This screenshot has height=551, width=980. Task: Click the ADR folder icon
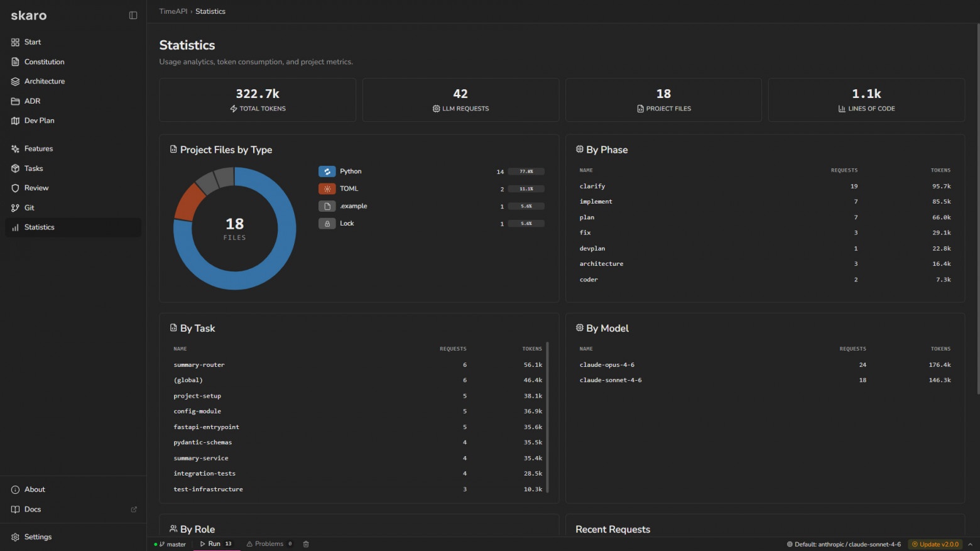[15, 101]
